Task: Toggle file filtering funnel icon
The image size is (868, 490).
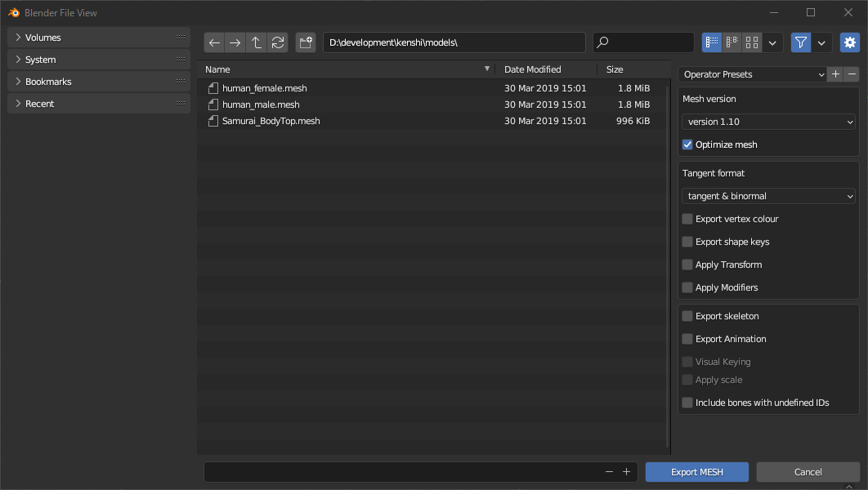Action: coord(800,42)
